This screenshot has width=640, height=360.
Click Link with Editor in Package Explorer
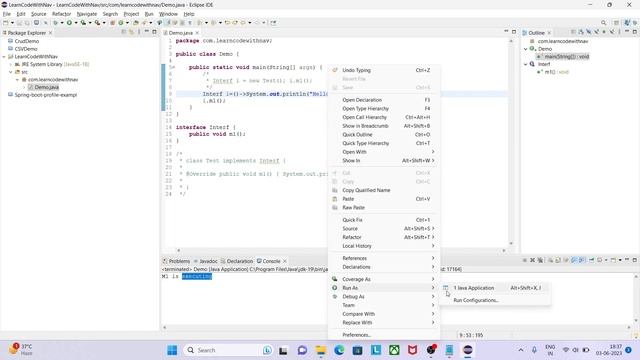pos(131,32)
